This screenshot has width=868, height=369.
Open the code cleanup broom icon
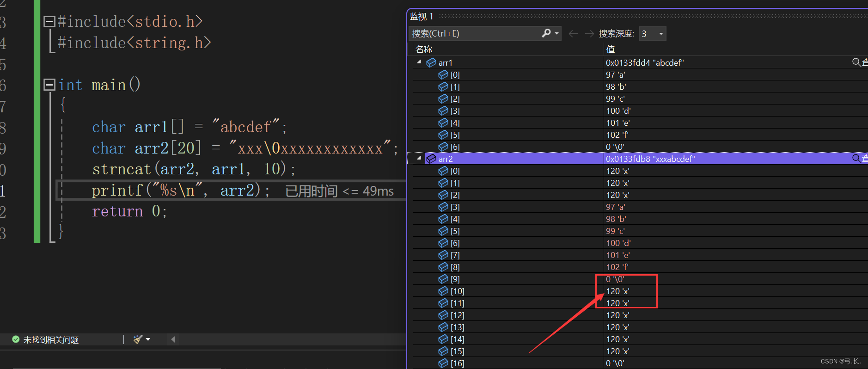tap(138, 339)
